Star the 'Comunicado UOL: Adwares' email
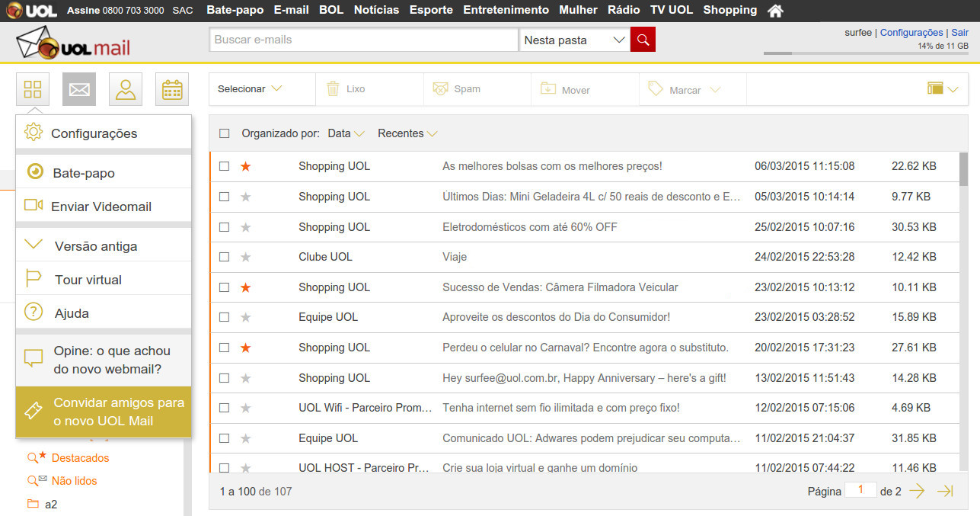The width and height of the screenshot is (980, 516). pyautogui.click(x=245, y=438)
